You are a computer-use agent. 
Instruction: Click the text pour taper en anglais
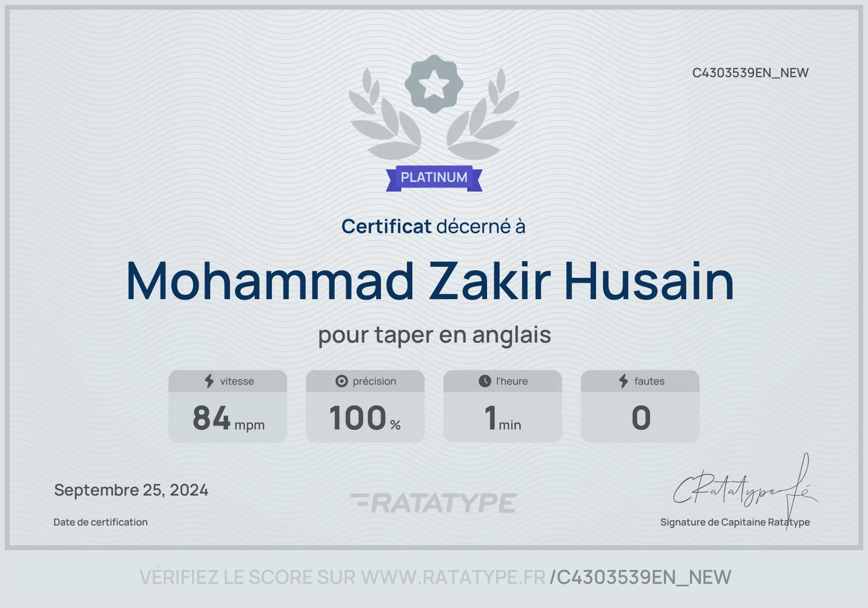(x=434, y=335)
